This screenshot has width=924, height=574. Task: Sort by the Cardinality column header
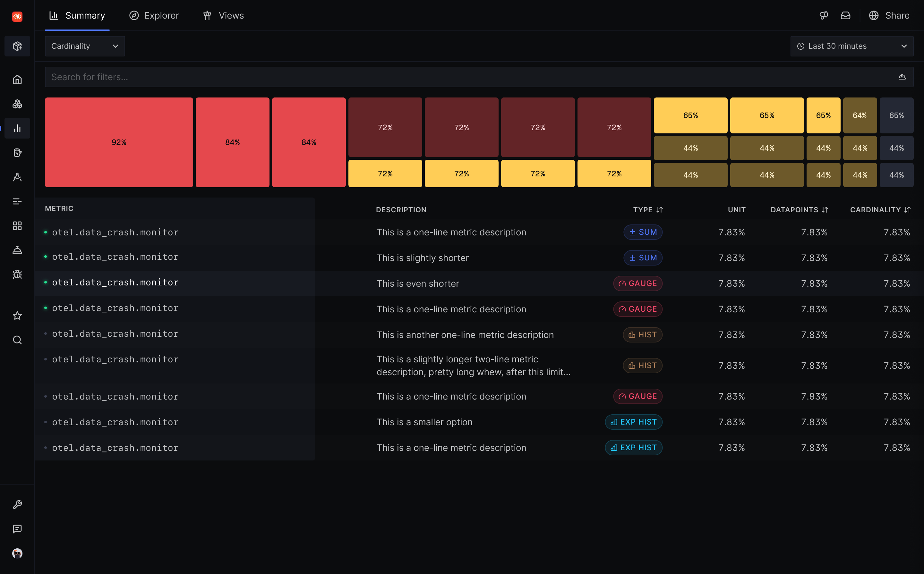880,210
